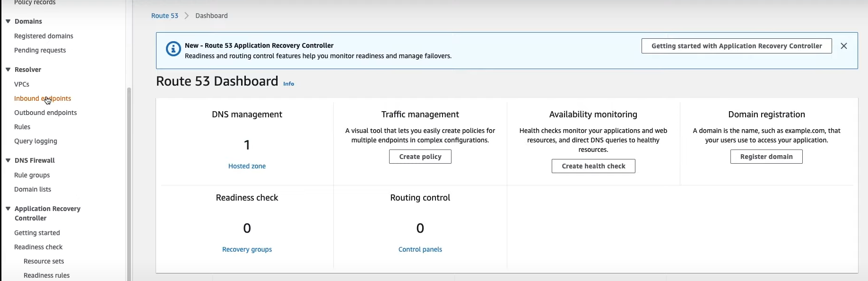This screenshot has height=281, width=868.
Task: Open Query logging
Action: [x=35, y=141]
